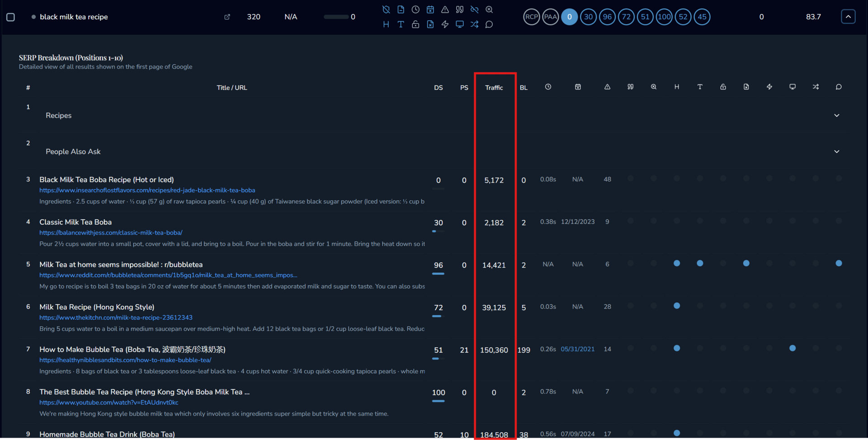Sort by the H heading column in the header
Viewport: 868px width, 440px height.
point(677,87)
